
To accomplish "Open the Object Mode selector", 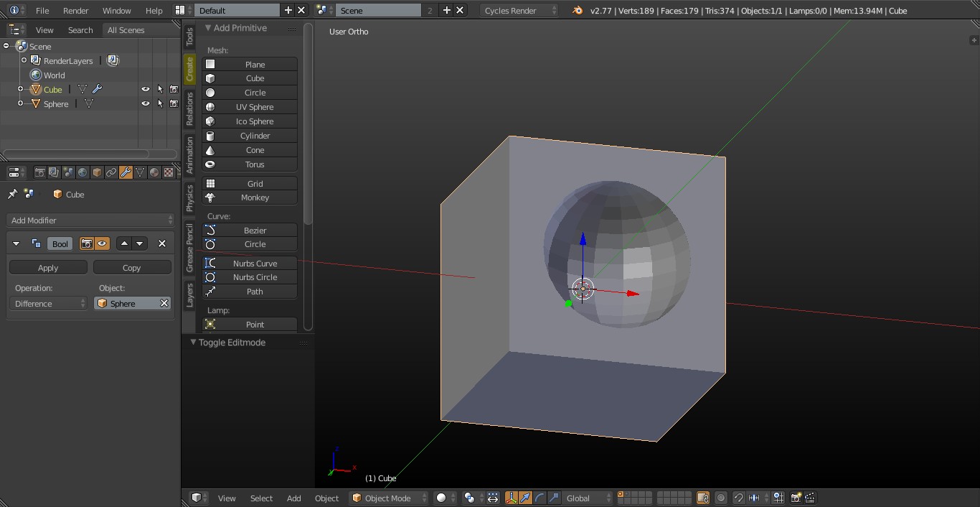I will click(389, 498).
